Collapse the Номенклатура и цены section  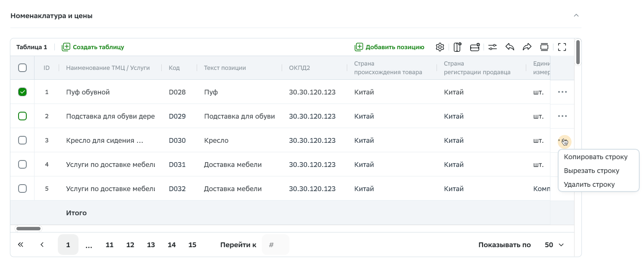tap(576, 16)
